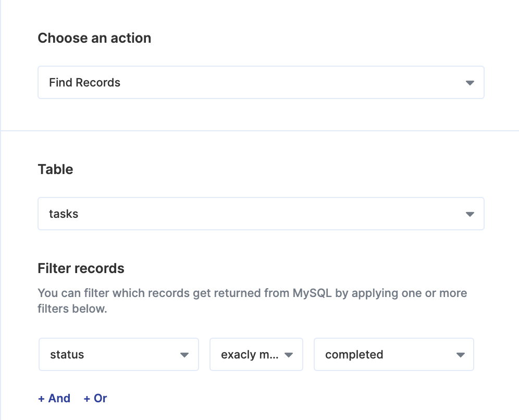Click the "Choose an action" heading
This screenshot has width=519, height=420.
94,38
